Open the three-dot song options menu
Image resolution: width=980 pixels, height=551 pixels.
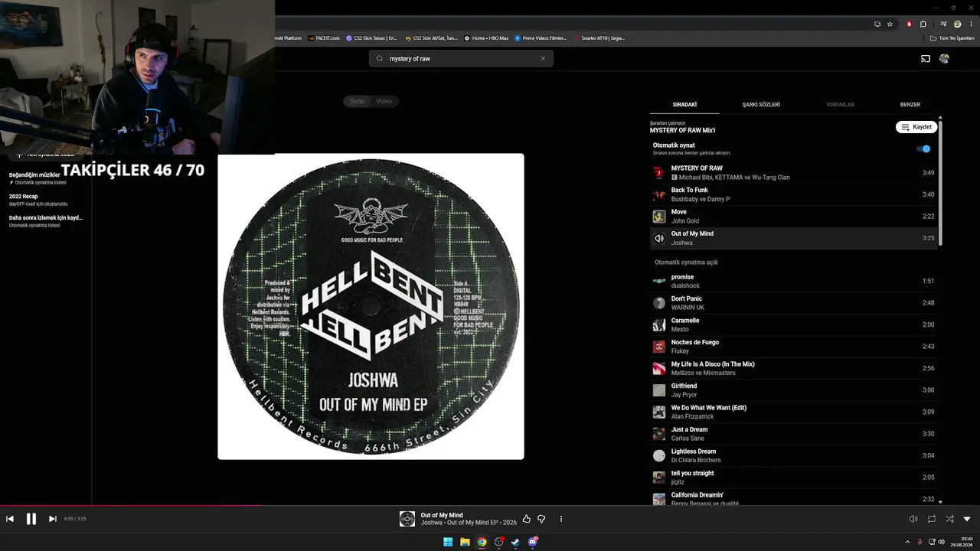(561, 519)
